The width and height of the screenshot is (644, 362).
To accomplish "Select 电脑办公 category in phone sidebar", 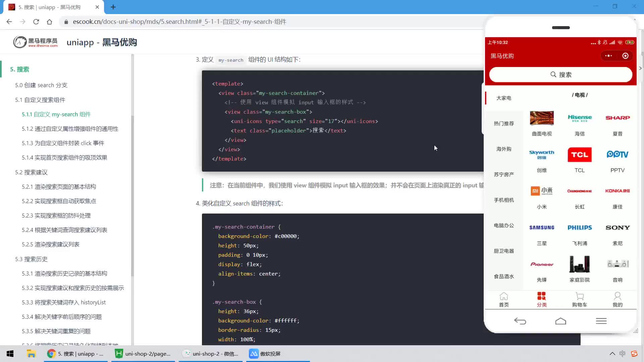I will (x=504, y=225).
